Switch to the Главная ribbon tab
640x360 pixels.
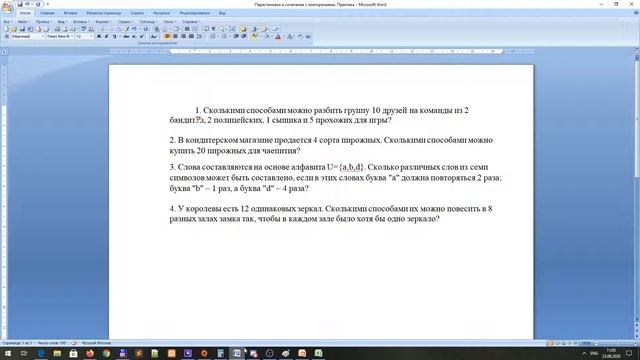coord(47,13)
